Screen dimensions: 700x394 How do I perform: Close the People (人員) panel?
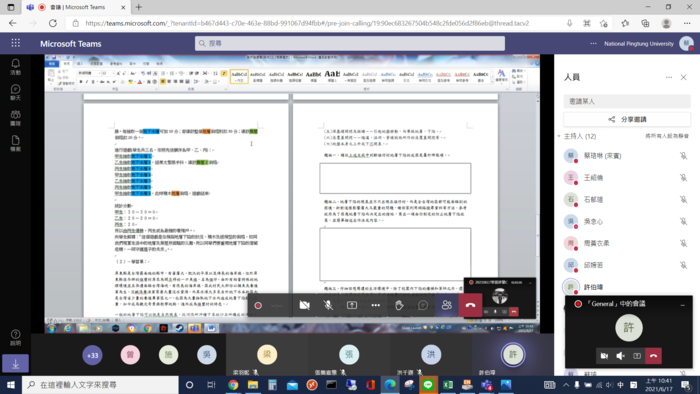point(683,77)
